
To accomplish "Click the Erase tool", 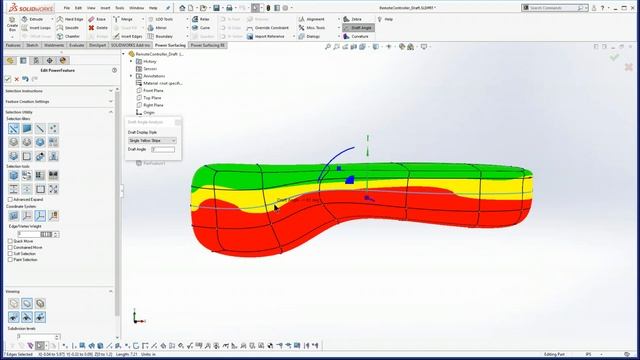I will coord(97,19).
